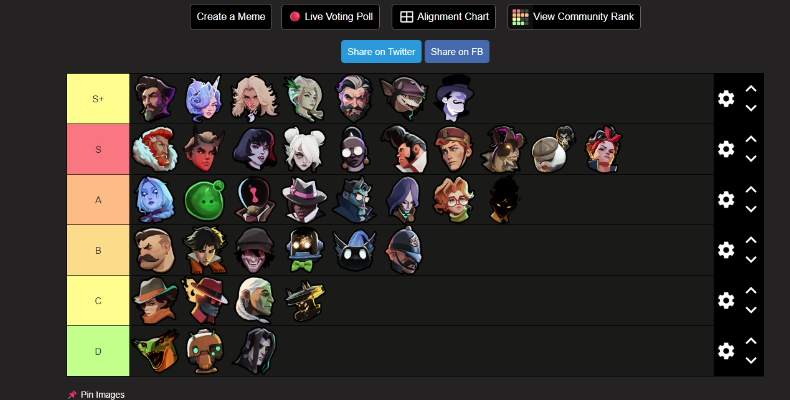Share tier list on Twitter
Screen dimensions: 790x400
tap(381, 51)
